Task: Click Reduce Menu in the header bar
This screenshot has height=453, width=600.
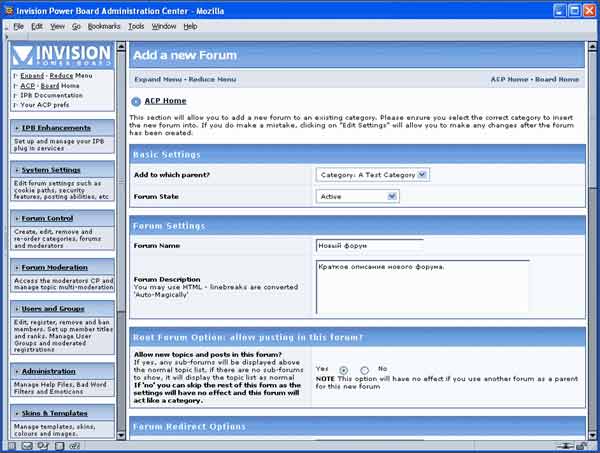Action: (x=212, y=79)
